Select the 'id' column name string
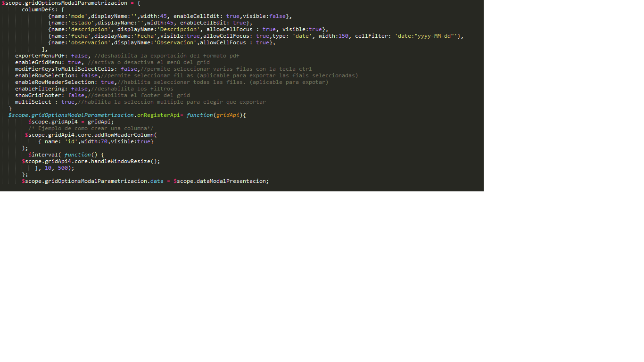Screen dimensions: 644x362 point(71,141)
